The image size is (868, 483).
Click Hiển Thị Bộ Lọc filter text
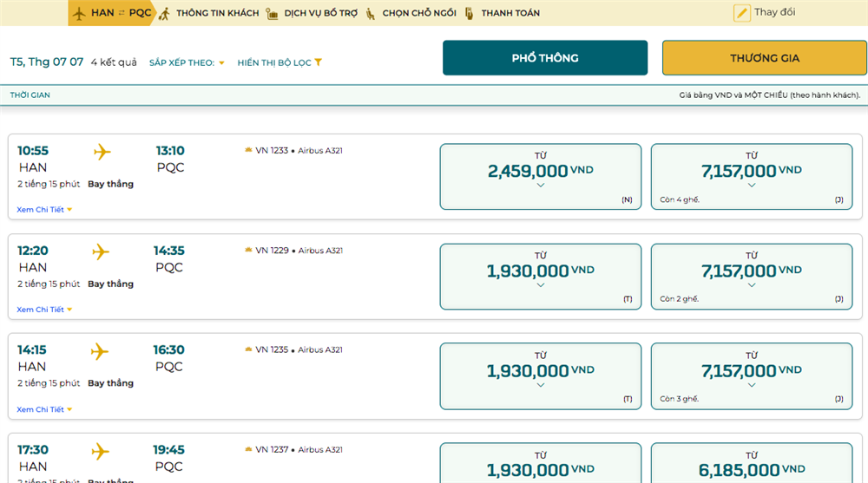[273, 62]
